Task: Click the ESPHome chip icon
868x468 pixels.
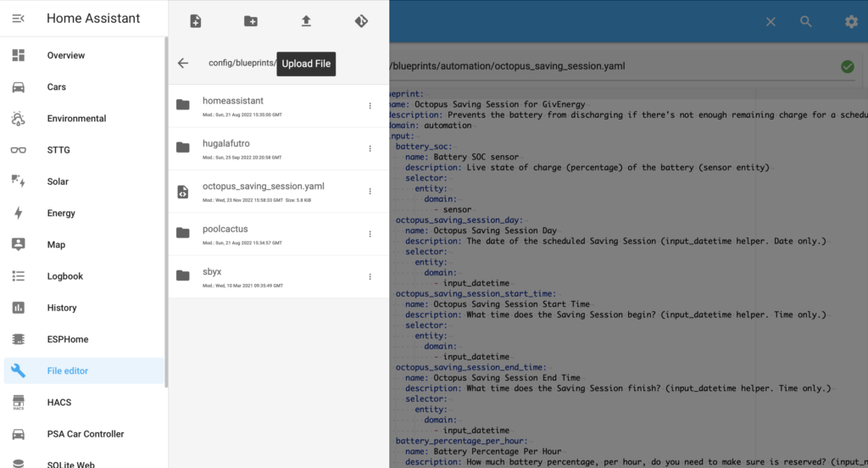Action: [19, 339]
